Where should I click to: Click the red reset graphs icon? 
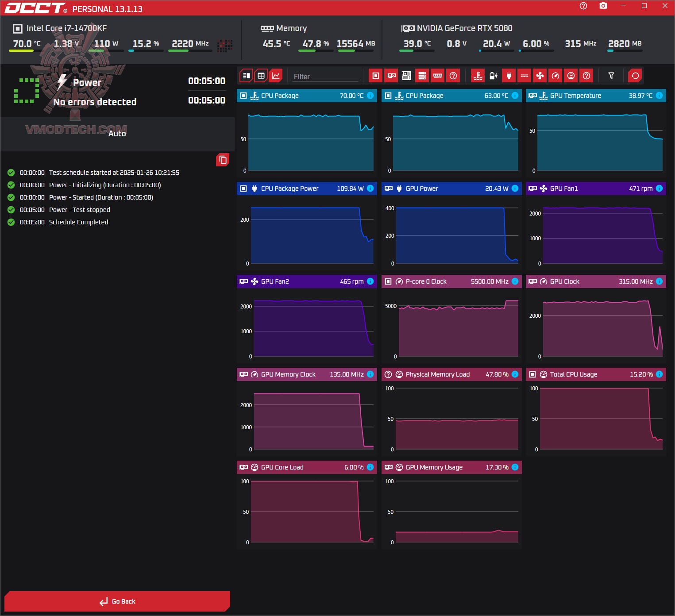(635, 76)
